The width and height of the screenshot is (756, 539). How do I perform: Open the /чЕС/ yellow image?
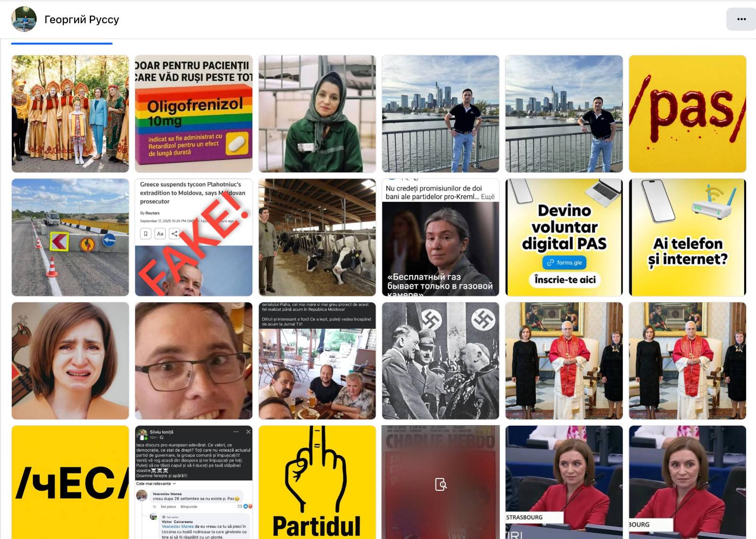pos(70,482)
